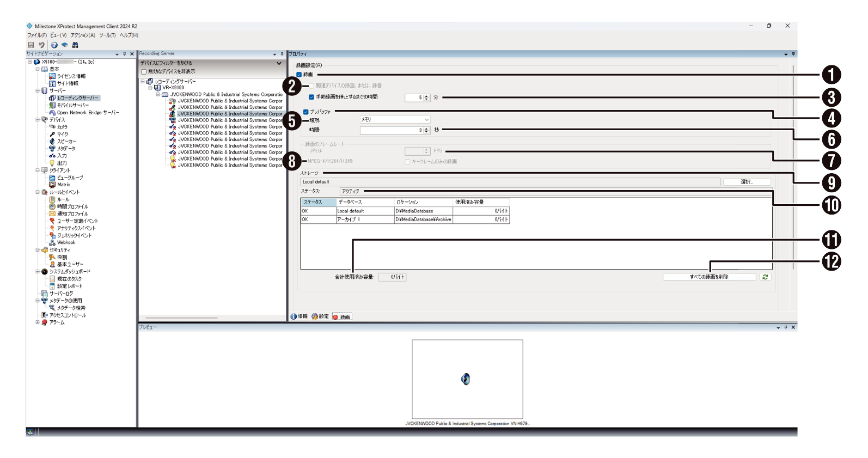This screenshot has width=868, height=458.
Task: Select マイク under デバイス
Action: (x=63, y=134)
